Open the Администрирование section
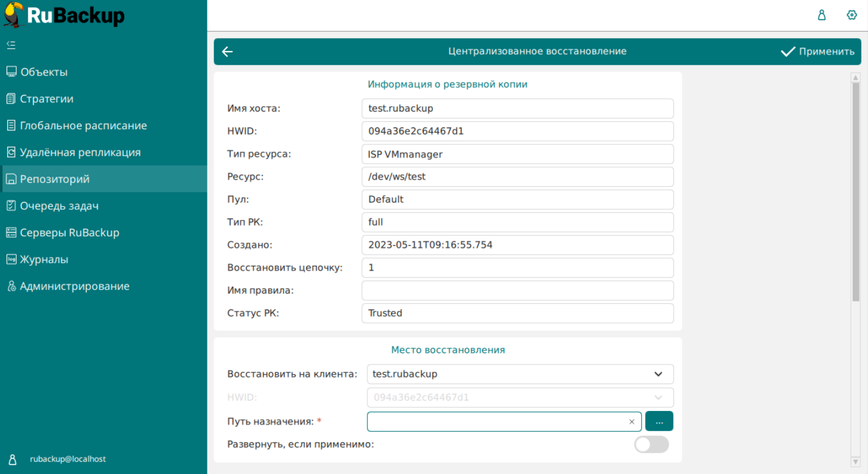The image size is (868, 474). pyautogui.click(x=74, y=286)
